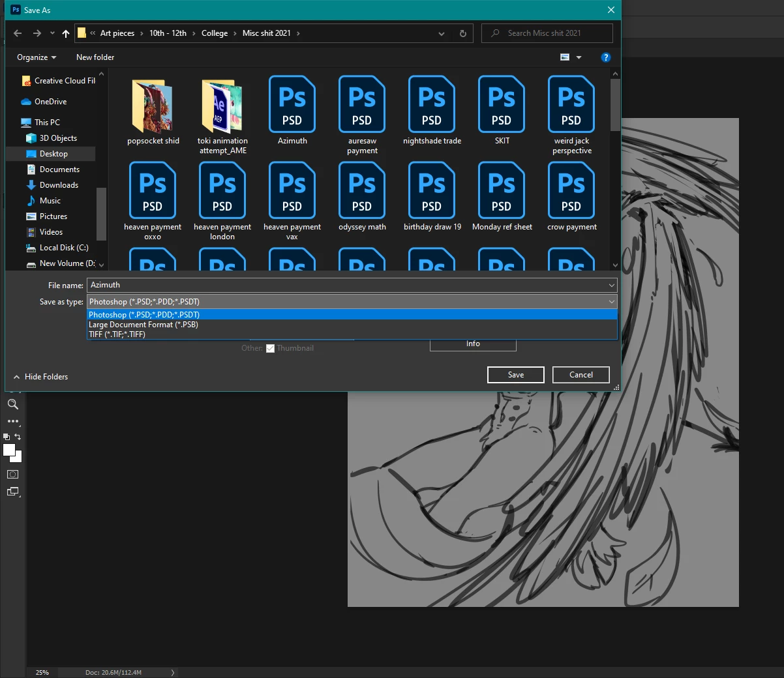This screenshot has height=678, width=784.
Task: Select 3D Objects in the sidebar
Action: coord(52,138)
